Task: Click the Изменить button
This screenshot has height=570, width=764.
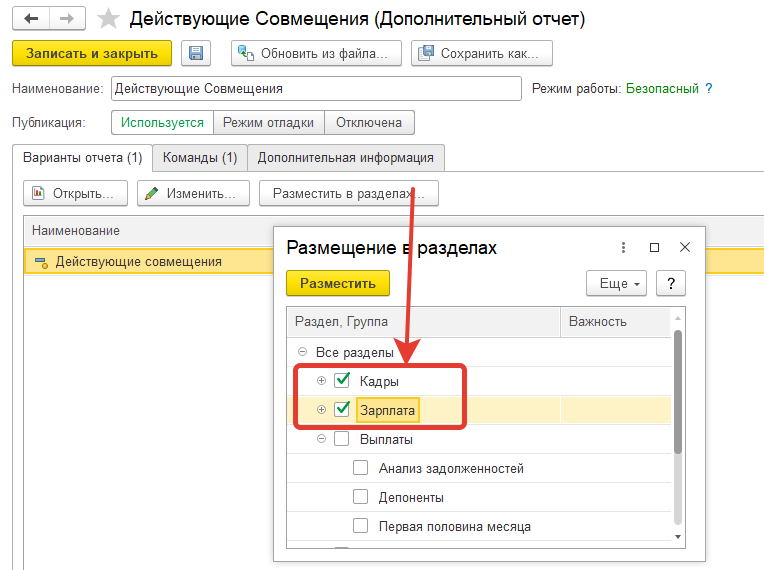Action: point(193,193)
